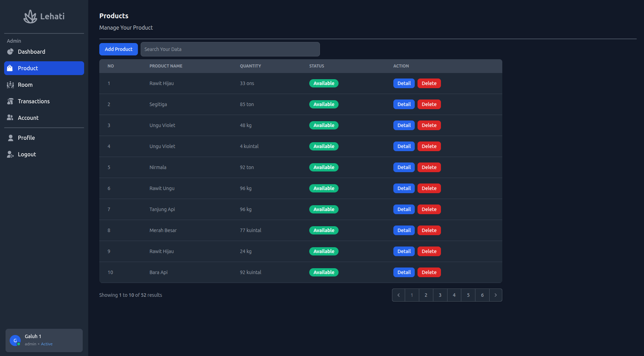Click the Logout icon in sidebar
644x356 pixels.
pos(10,154)
